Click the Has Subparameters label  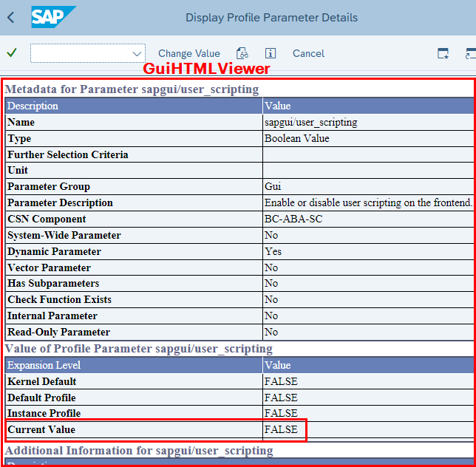pyautogui.click(x=53, y=284)
